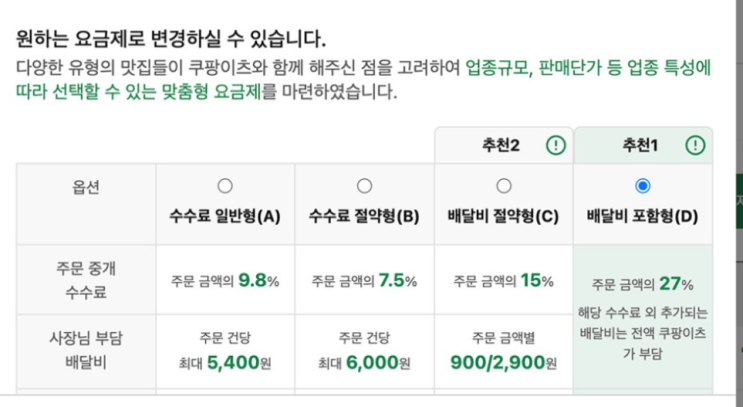Select the 배달비 절약형(C) radio button

pyautogui.click(x=504, y=186)
